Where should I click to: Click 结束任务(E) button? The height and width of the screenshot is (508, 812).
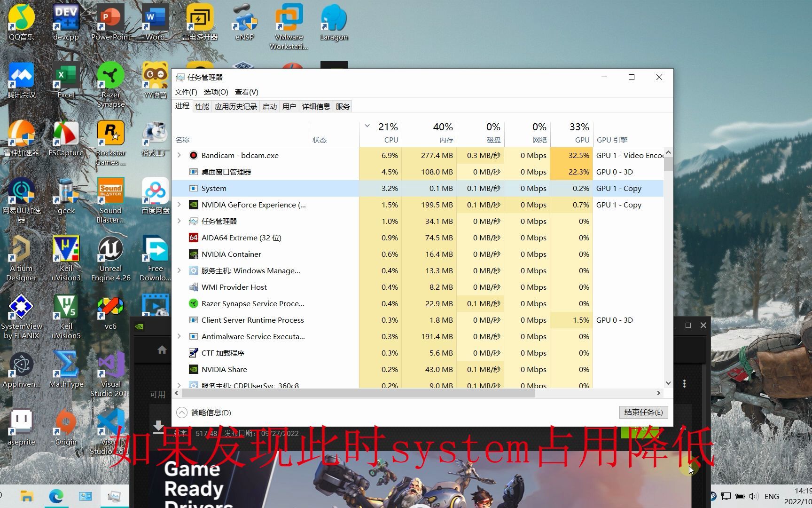tap(643, 412)
